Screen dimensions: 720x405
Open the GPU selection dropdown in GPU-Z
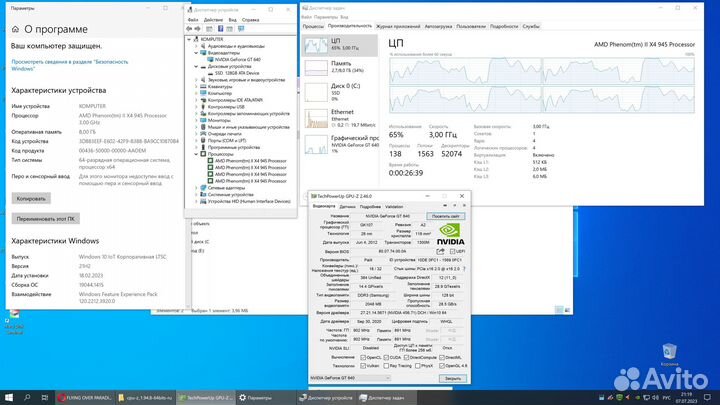(x=350, y=378)
